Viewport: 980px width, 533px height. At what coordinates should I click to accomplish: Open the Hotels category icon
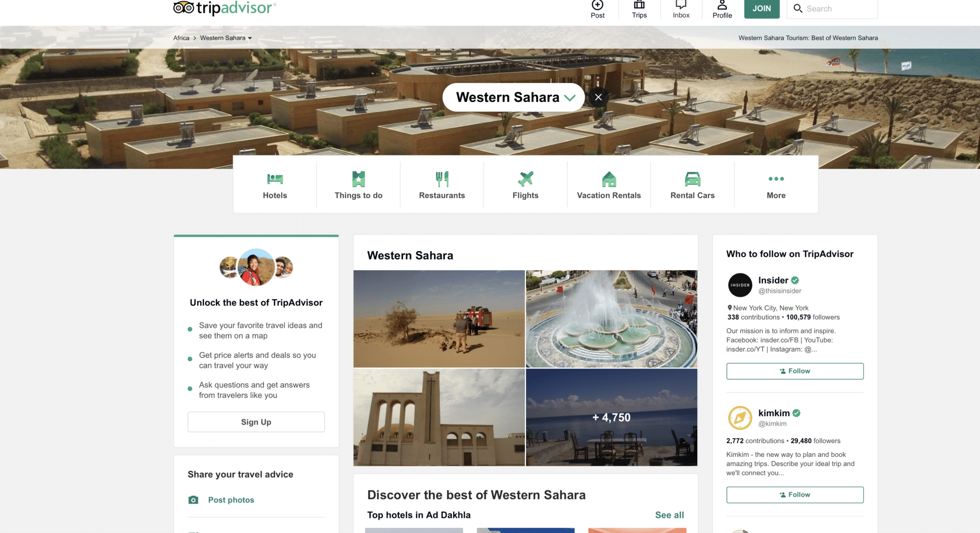[x=275, y=179]
